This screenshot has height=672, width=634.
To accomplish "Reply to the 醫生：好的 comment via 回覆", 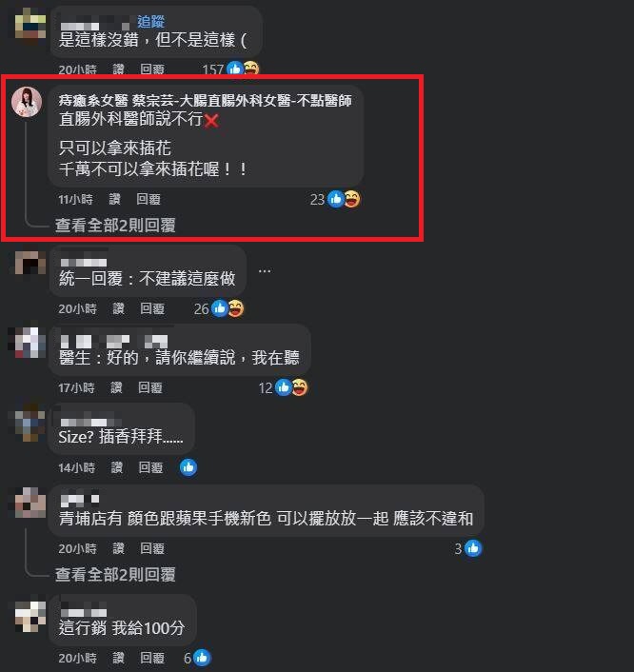I will coord(150,387).
